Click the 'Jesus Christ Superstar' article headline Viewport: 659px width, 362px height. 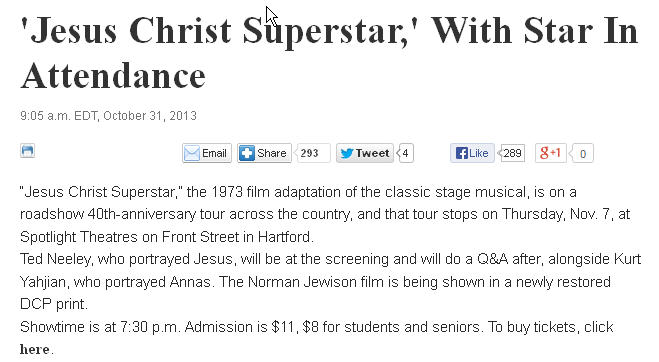click(330, 53)
